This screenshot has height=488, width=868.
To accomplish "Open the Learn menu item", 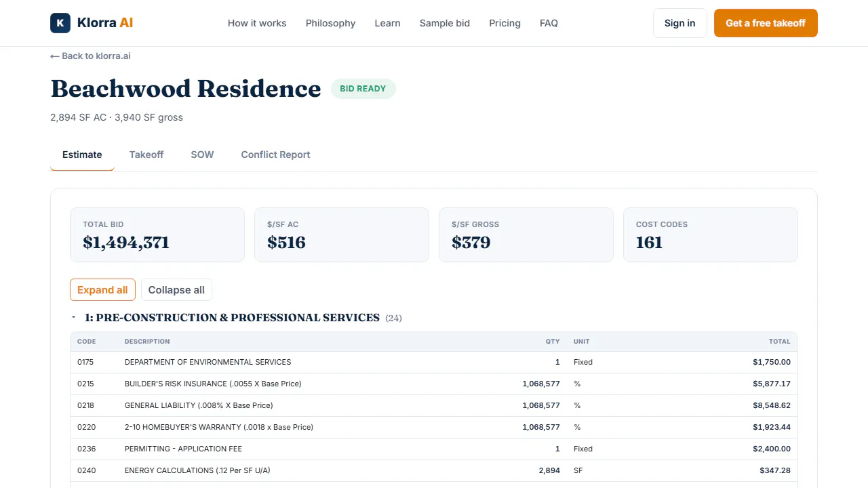I will pos(387,23).
